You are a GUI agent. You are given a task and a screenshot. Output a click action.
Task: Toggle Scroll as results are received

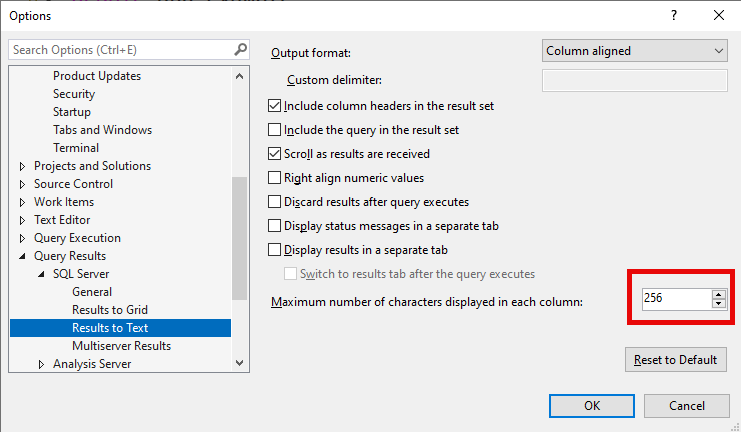pos(275,154)
